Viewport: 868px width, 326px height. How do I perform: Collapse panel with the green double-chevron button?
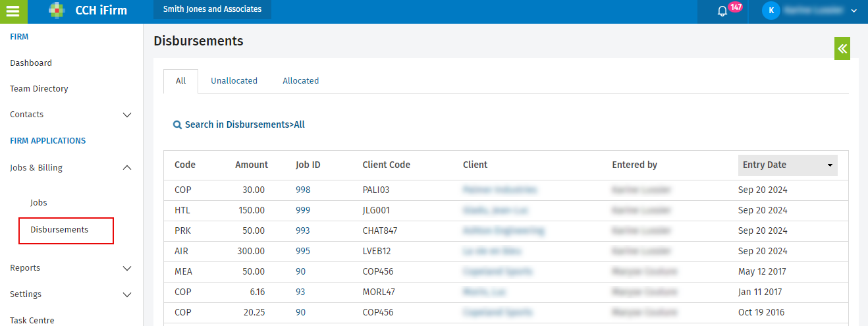tap(842, 49)
